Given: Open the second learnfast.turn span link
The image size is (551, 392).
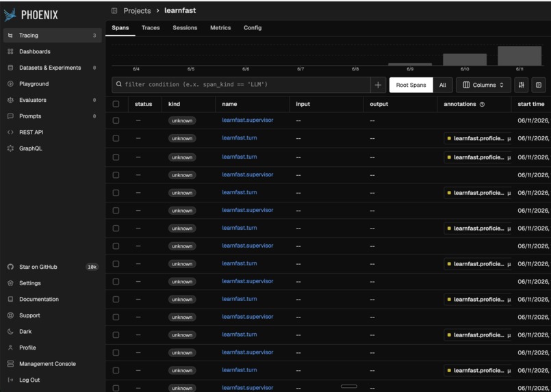Looking at the screenshot, I should pos(240,157).
